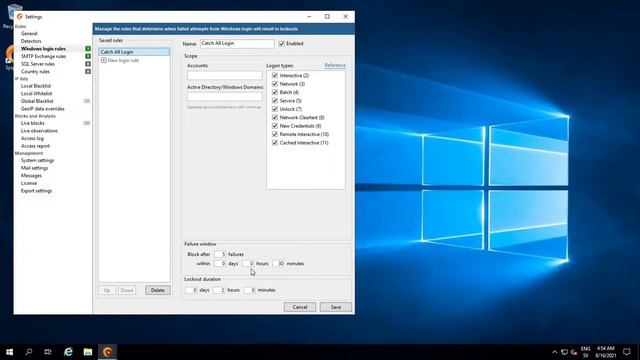The image size is (640, 360).
Task: Click the Up button under saved rules
Action: click(107, 290)
